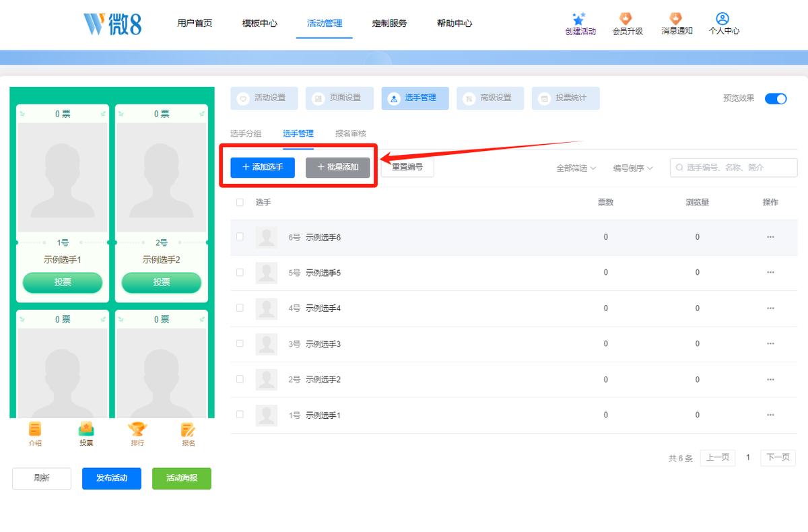Click the 示例选手4 name text

click(x=323, y=308)
